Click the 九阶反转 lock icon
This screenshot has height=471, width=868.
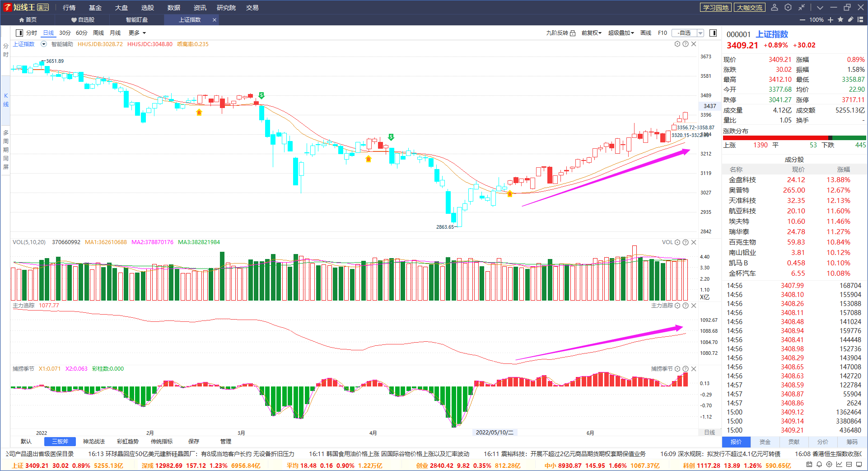pyautogui.click(x=573, y=33)
